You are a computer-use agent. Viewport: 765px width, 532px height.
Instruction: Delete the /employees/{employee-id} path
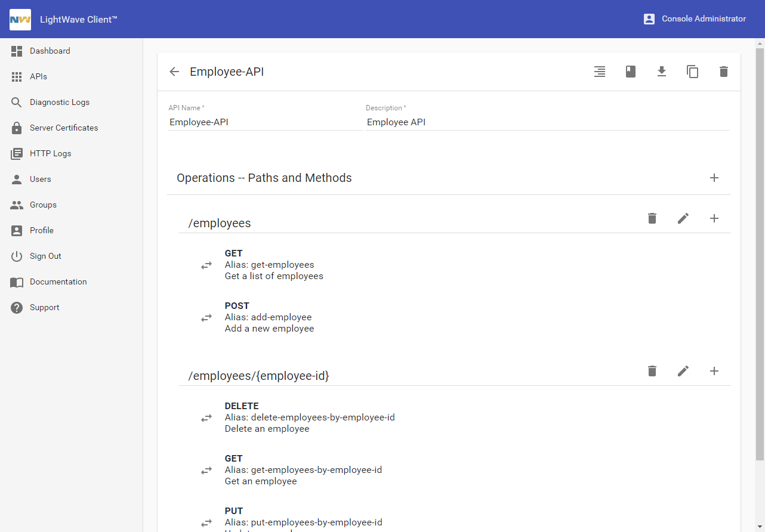(652, 371)
